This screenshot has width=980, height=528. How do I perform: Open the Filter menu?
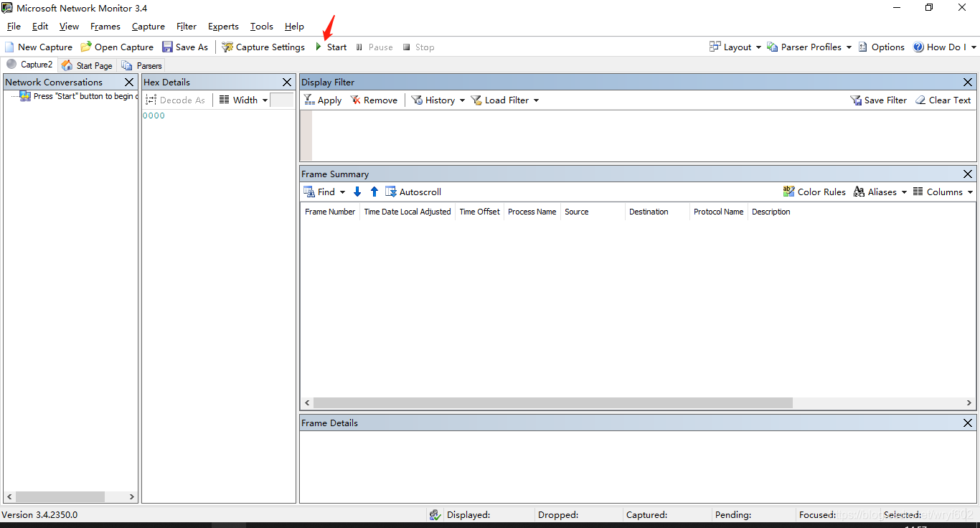187,27
